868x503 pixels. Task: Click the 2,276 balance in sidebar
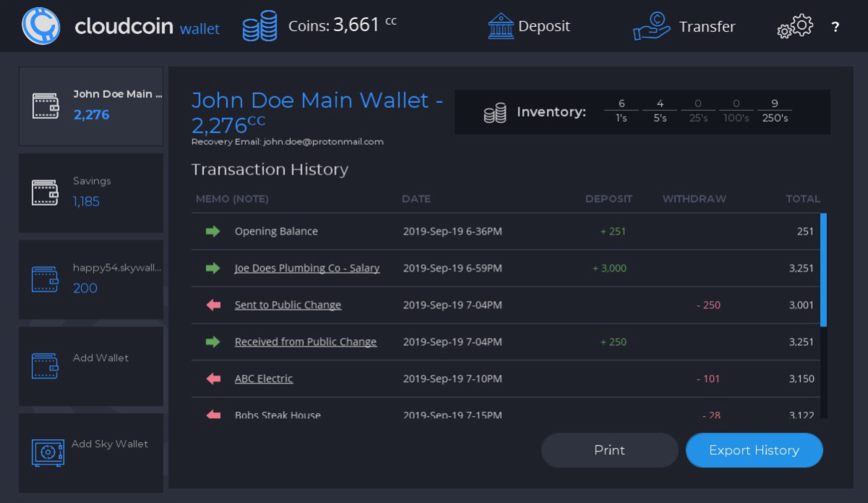click(x=91, y=114)
